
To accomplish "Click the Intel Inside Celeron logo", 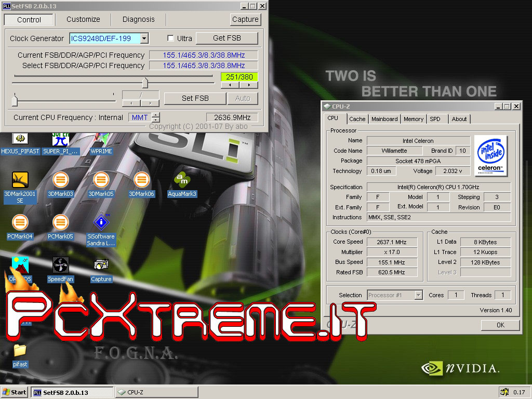I will click(490, 156).
